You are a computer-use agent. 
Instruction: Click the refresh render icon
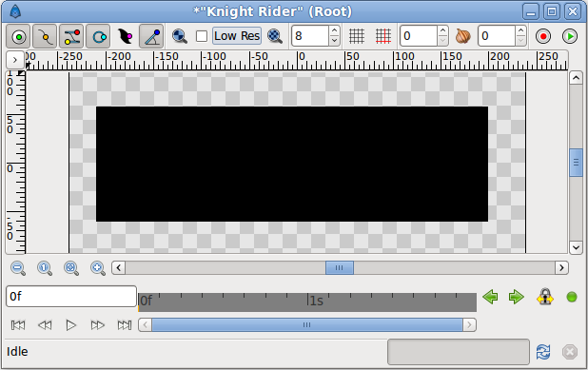point(543,352)
